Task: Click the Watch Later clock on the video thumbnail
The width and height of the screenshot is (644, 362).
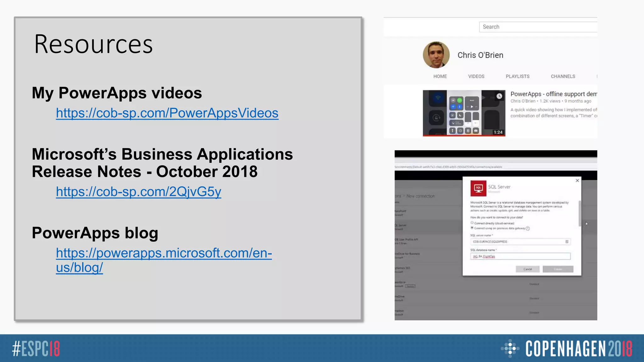Action: point(499,96)
